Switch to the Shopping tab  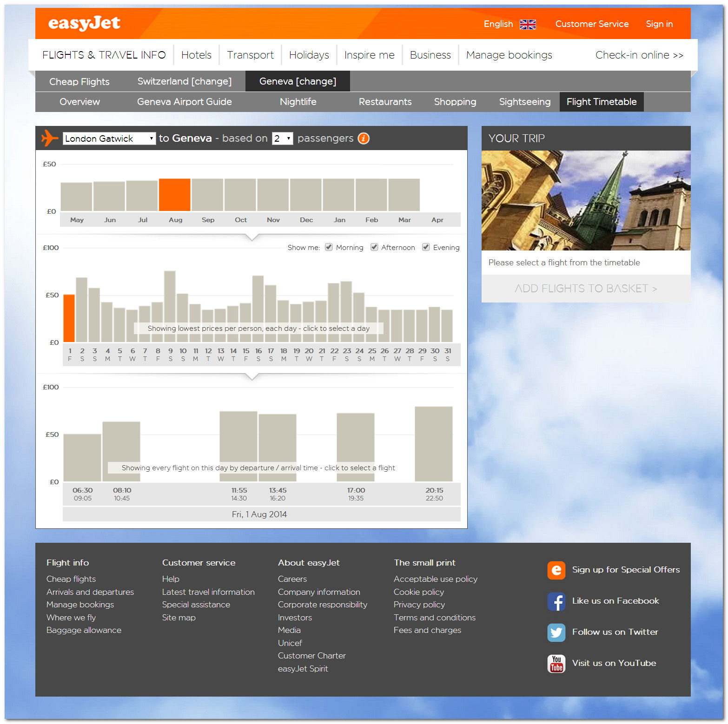[x=455, y=102]
